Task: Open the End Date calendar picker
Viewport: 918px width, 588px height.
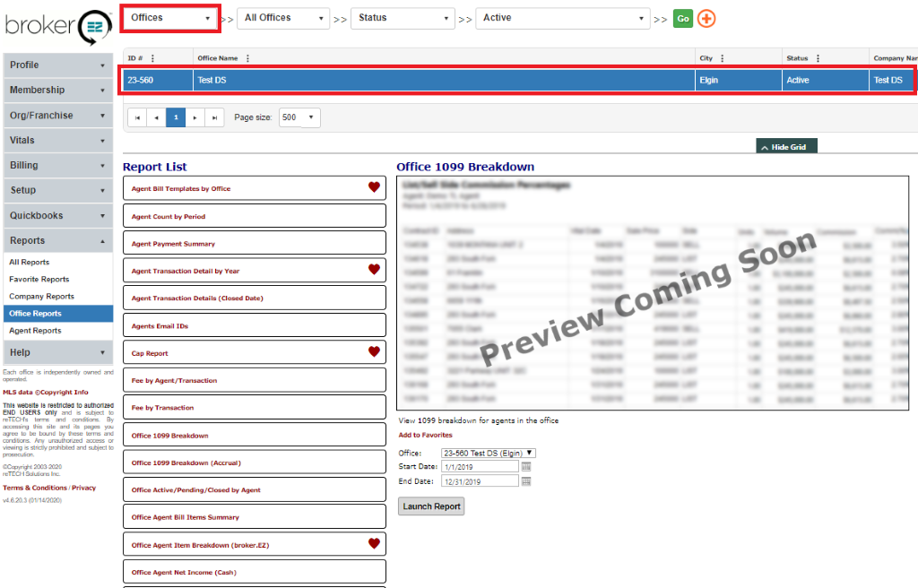Action: tap(526, 481)
